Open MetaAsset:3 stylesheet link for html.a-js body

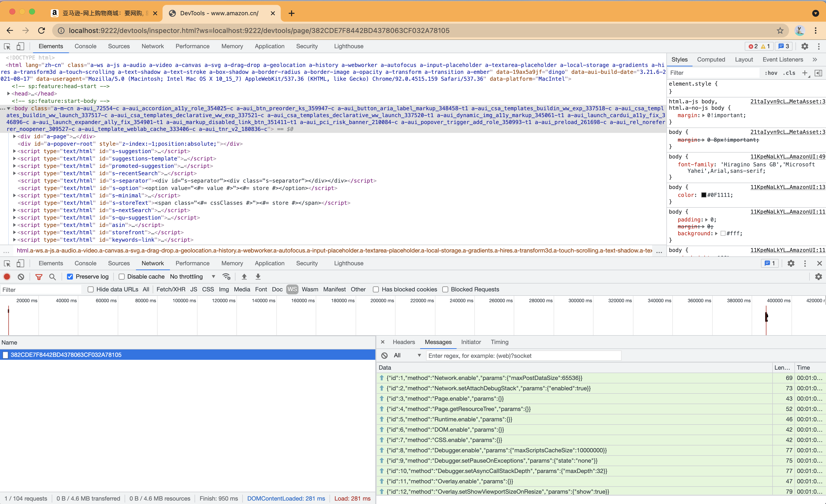[787, 101]
